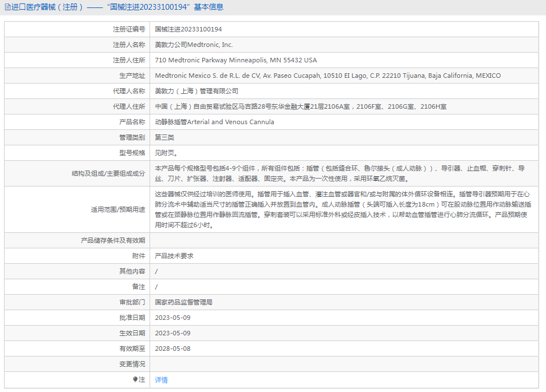The width and height of the screenshot is (546, 392).
Task: Select agent name 美敦力（上海）管理有限公司
Action: point(197,91)
